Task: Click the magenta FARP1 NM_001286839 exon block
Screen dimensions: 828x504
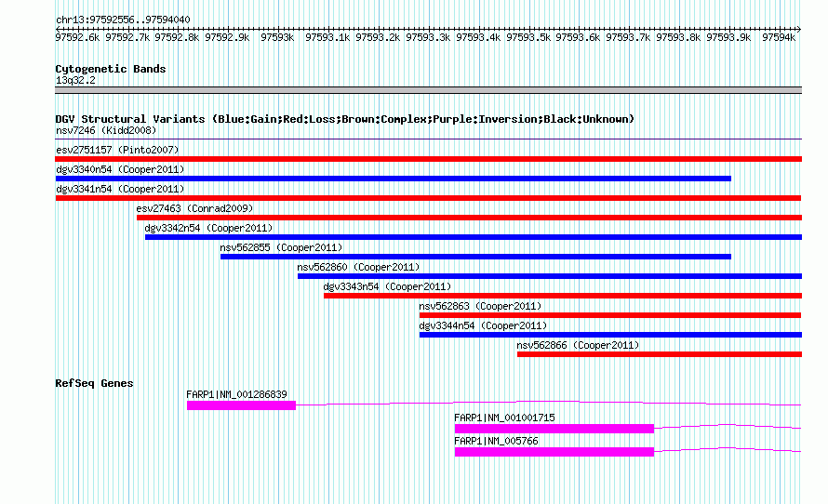Action: (241, 405)
